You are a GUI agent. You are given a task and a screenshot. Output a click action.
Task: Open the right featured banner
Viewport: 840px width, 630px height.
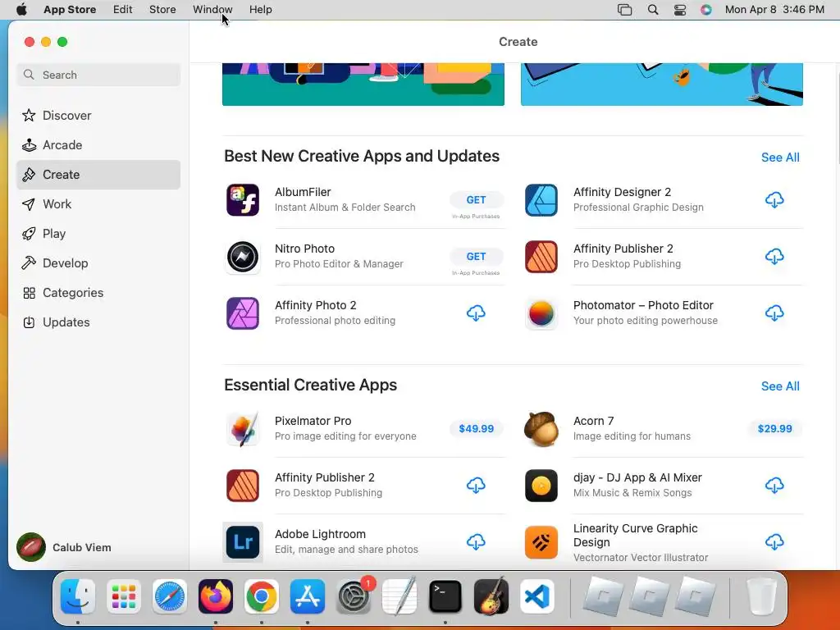click(x=662, y=84)
